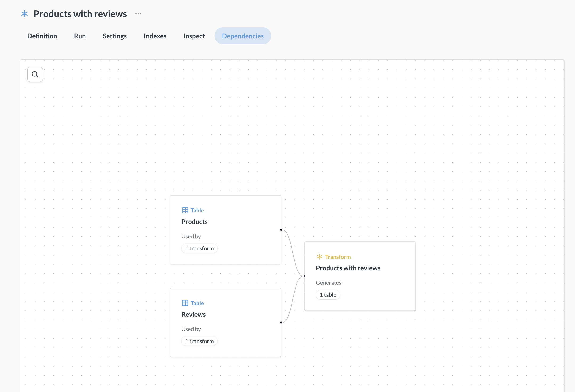The width and height of the screenshot is (575, 392).
Task: Click the transform card's input connector dot
Action: tap(304, 276)
